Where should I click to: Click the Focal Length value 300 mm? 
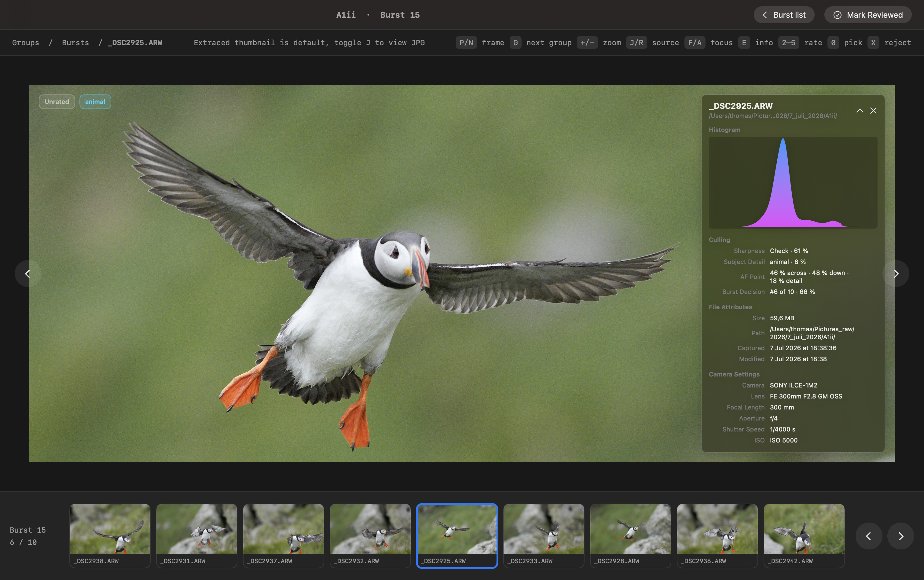point(782,407)
